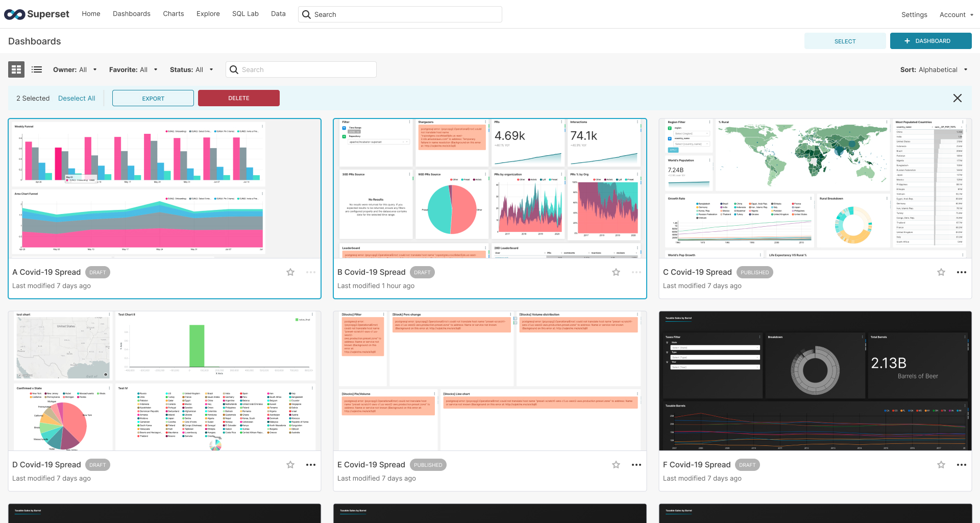Switch to list view of dashboards
The height and width of the screenshot is (523, 980).
pyautogui.click(x=36, y=69)
